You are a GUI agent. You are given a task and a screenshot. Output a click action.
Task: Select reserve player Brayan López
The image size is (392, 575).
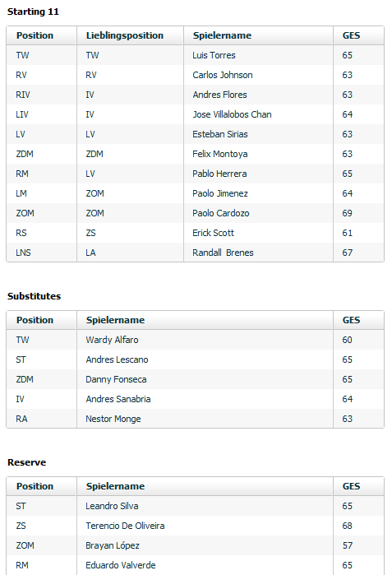point(112,545)
